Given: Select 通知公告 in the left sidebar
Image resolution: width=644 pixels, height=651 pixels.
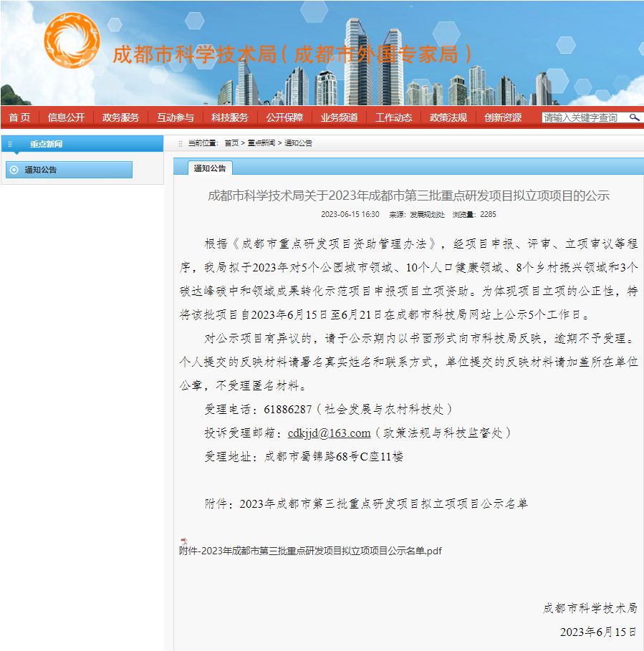Looking at the screenshot, I should tap(69, 170).
